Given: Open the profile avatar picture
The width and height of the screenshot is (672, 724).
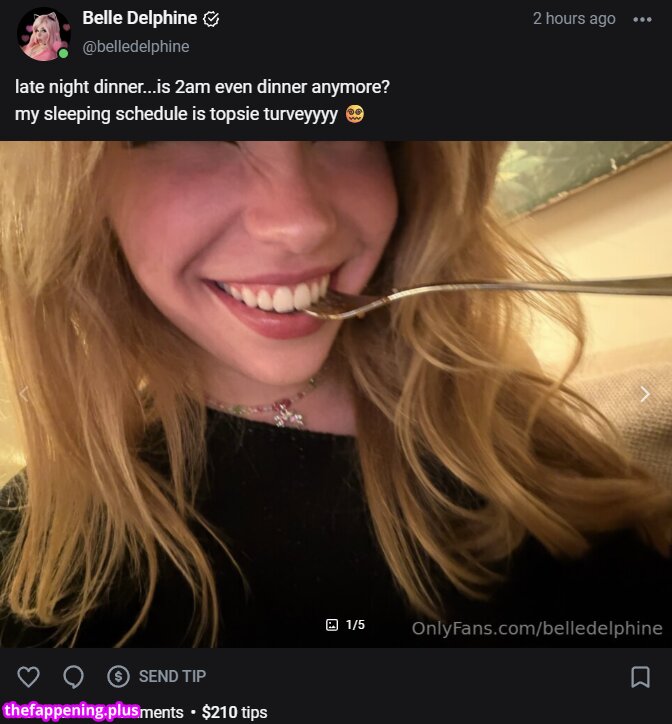Looking at the screenshot, I should point(43,34).
